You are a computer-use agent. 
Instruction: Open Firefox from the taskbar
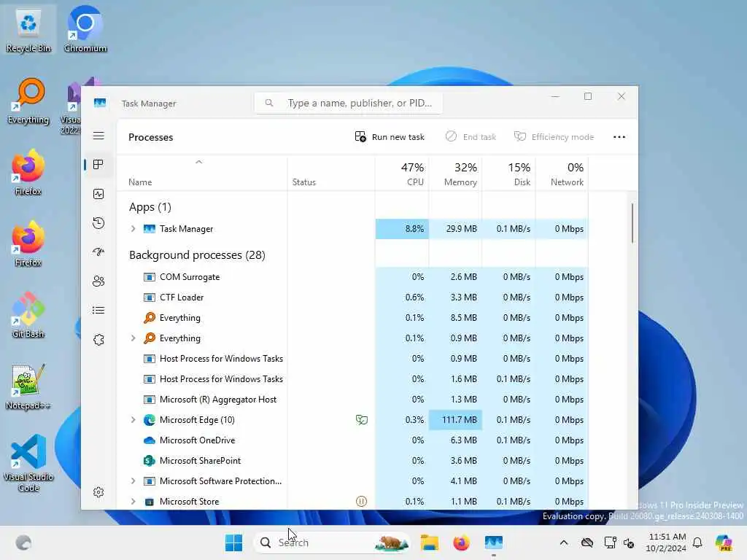[461, 542]
